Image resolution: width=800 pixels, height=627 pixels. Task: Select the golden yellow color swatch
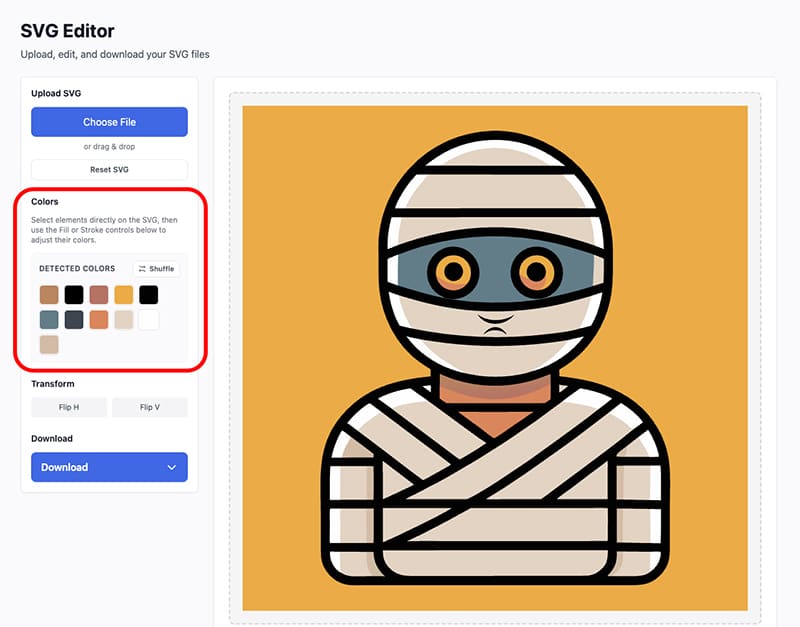124,294
